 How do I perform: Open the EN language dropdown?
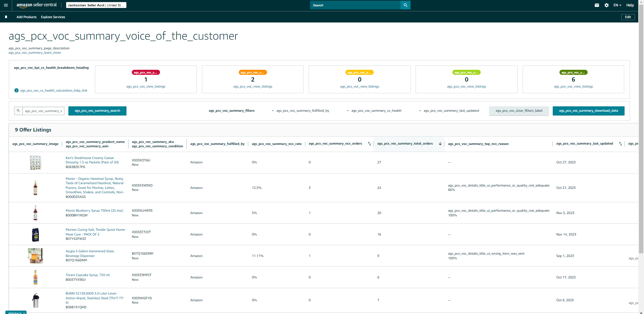(617, 5)
